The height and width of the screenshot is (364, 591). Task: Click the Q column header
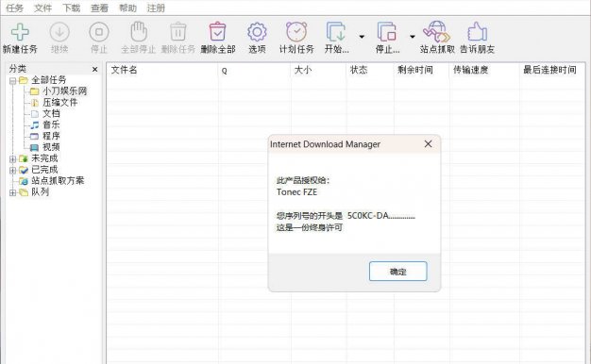(x=254, y=71)
